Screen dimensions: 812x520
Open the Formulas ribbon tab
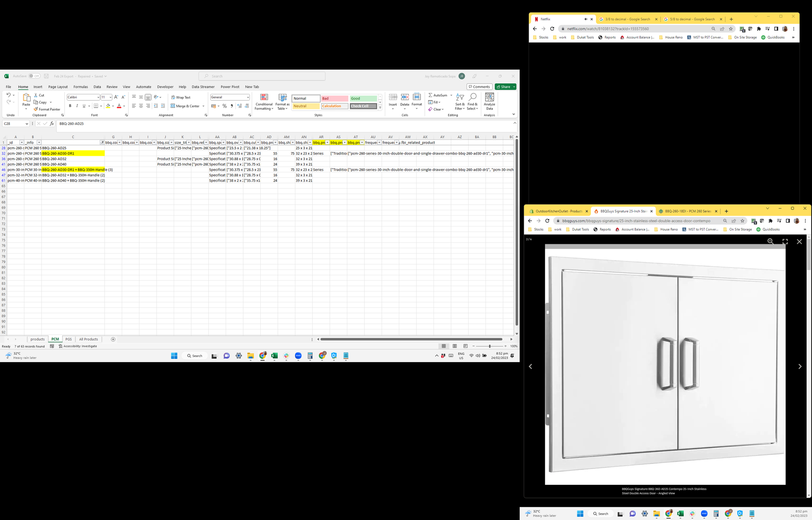(81, 87)
